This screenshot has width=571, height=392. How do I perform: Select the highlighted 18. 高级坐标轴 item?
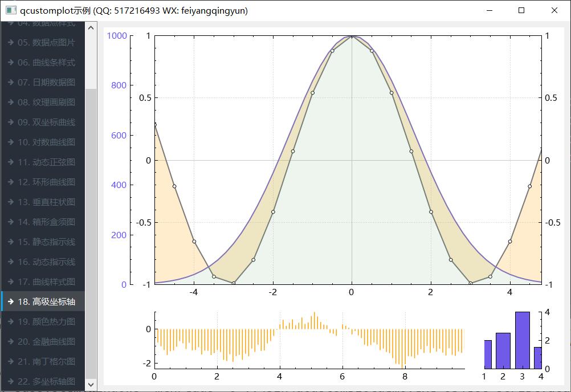click(x=46, y=302)
